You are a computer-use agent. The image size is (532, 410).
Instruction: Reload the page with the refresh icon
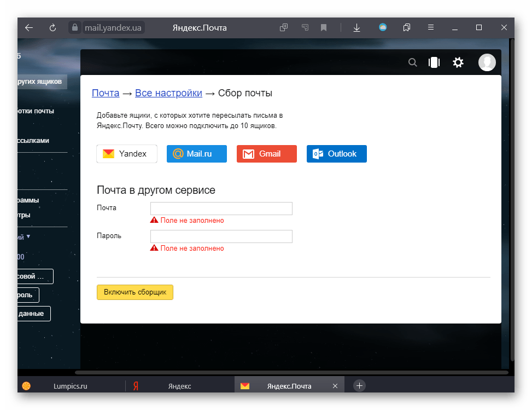pos(53,27)
